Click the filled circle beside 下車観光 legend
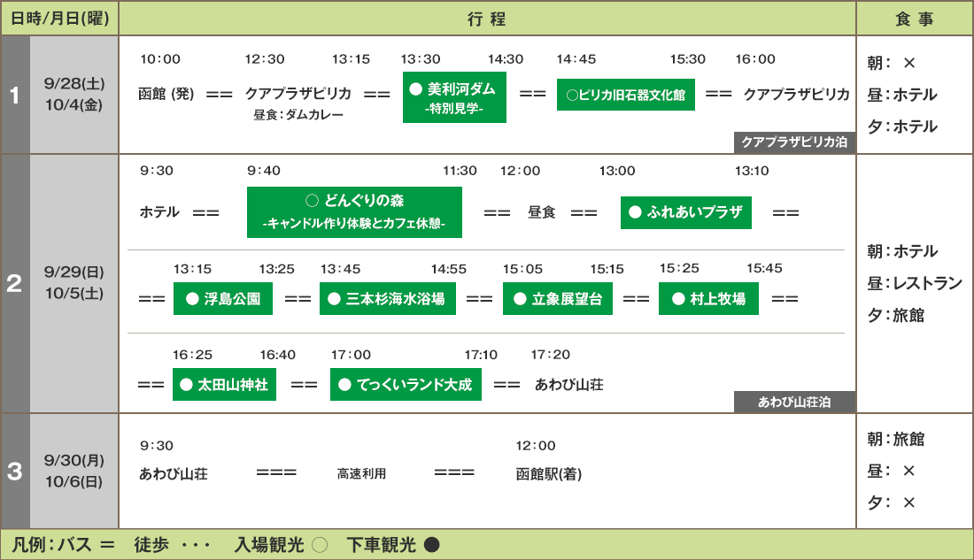The height and width of the screenshot is (560, 974). click(431, 545)
